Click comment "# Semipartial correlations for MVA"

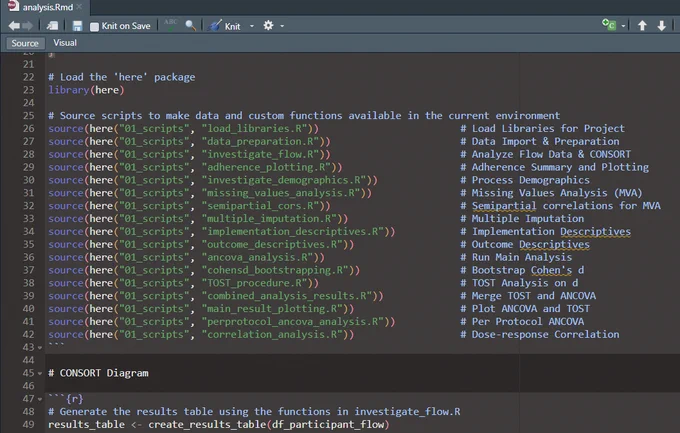pyautogui.click(x=561, y=206)
